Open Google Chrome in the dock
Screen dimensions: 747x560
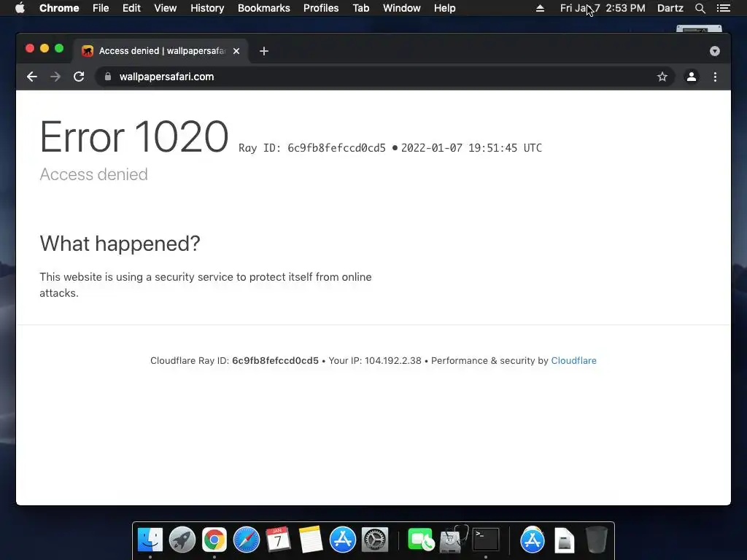click(x=214, y=540)
